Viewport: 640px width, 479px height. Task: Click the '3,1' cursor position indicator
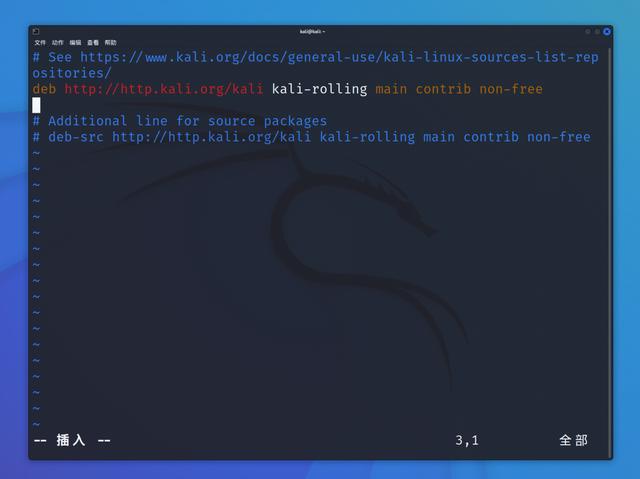467,440
